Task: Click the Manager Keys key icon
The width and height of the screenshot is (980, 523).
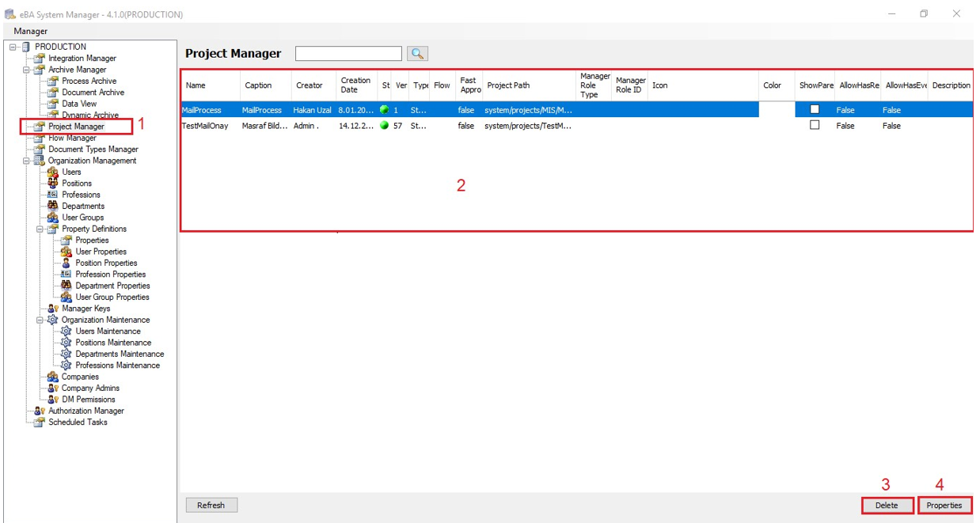Action: (53, 309)
